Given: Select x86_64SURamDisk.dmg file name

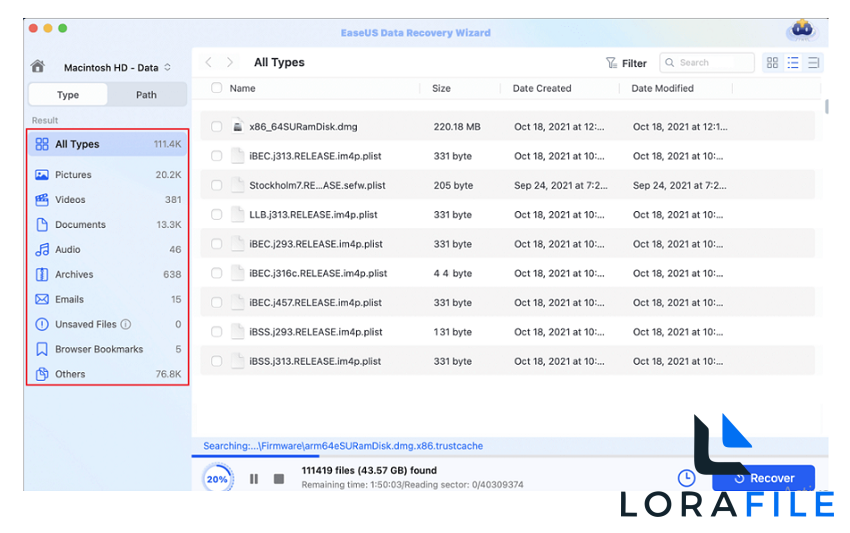Looking at the screenshot, I should (303, 127).
